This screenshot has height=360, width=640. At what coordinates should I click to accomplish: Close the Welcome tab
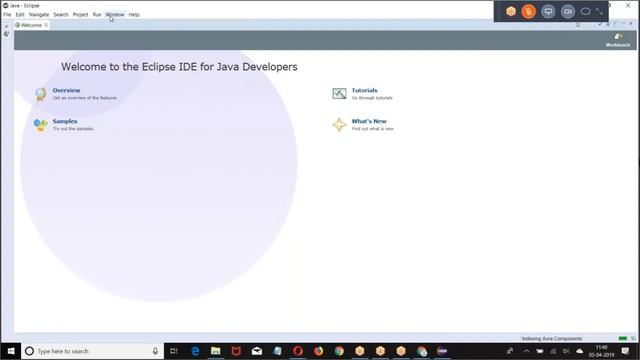point(46,25)
